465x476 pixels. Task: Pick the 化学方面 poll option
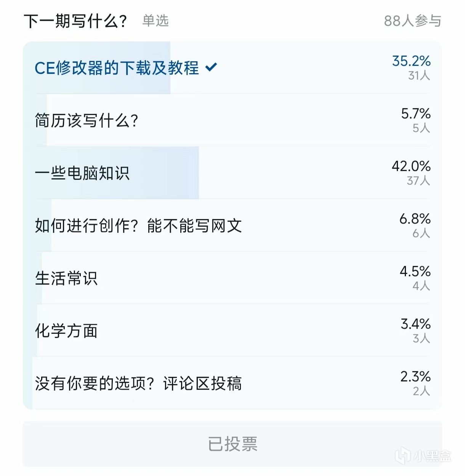(232, 331)
